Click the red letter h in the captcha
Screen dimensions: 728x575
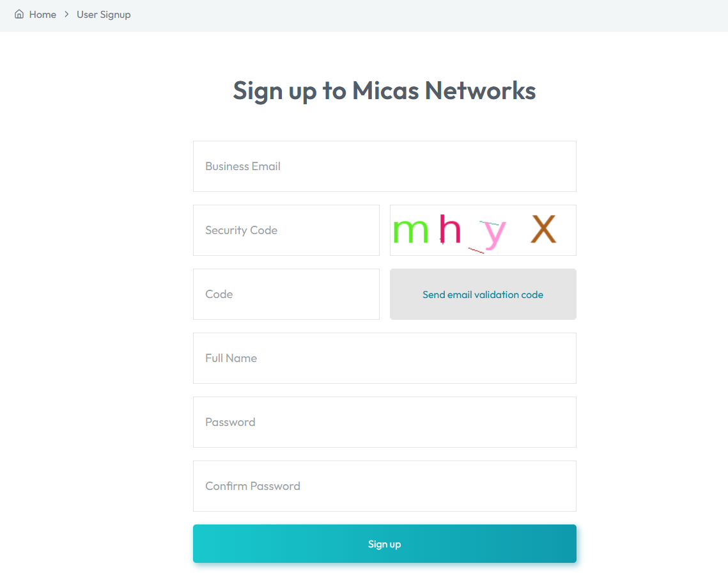(449, 228)
